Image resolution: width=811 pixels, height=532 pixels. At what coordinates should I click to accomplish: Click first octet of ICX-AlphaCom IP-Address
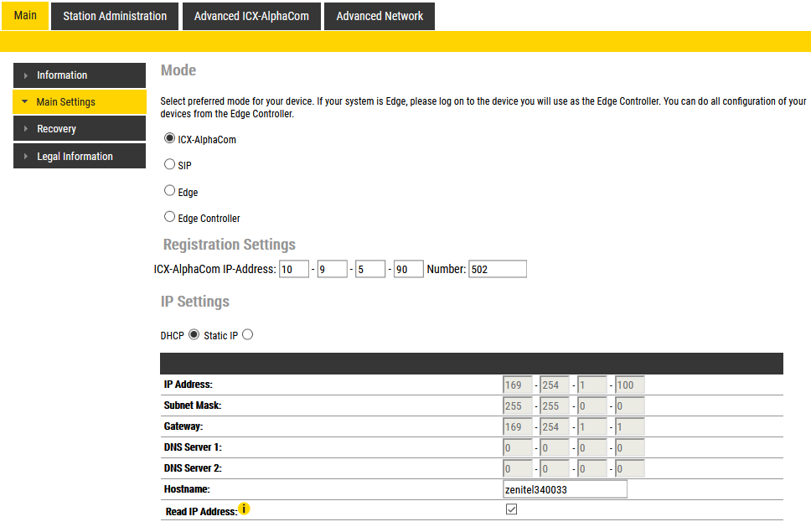coord(294,269)
